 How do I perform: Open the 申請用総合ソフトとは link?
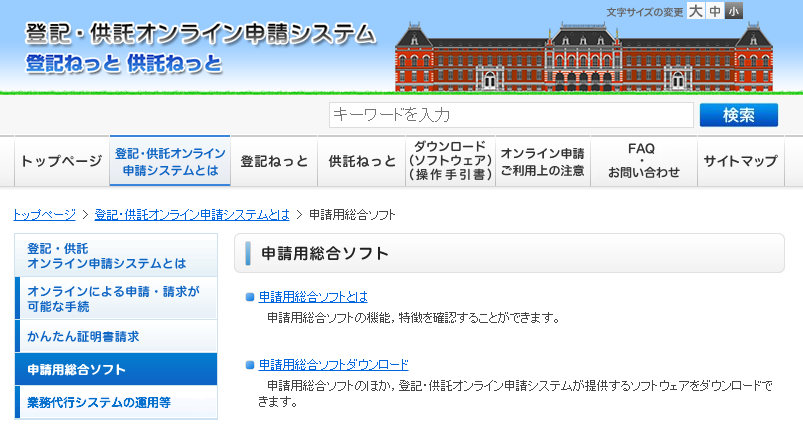tap(313, 297)
